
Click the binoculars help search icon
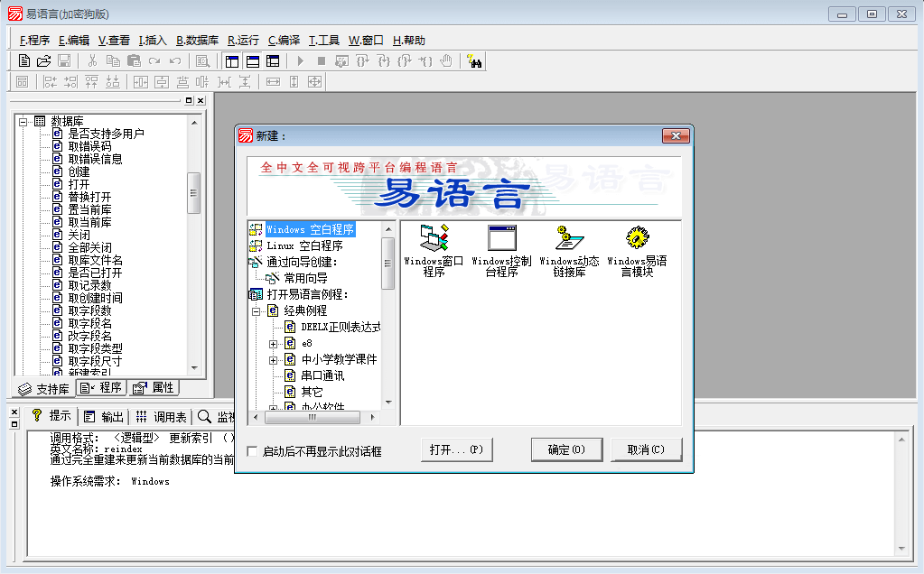tap(474, 60)
